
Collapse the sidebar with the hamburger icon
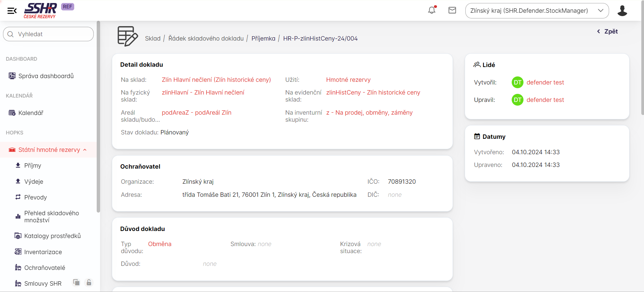tap(12, 11)
